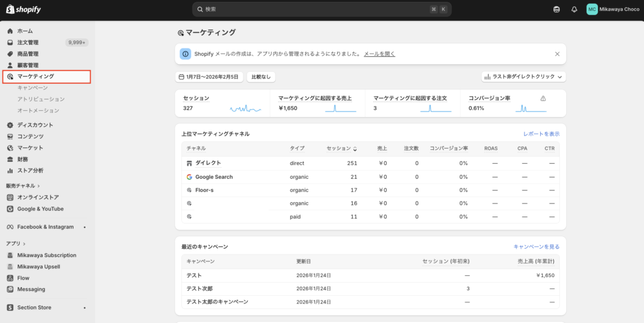Expand the 販売チャネル section chevron
The height and width of the screenshot is (323, 644).
click(x=38, y=186)
